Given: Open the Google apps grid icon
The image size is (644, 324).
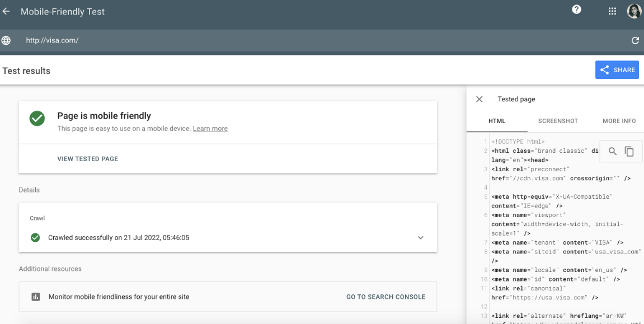Looking at the screenshot, I should click(612, 12).
